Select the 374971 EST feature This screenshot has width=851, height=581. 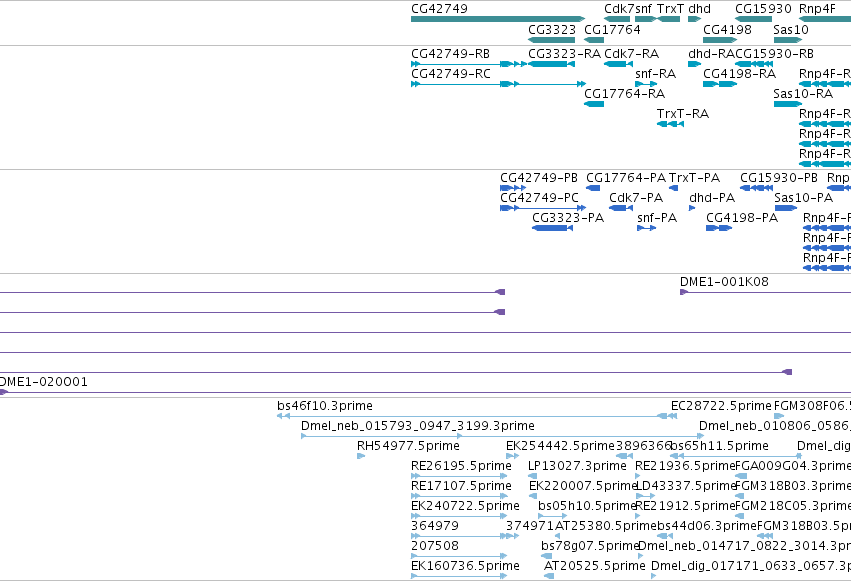pos(512,537)
